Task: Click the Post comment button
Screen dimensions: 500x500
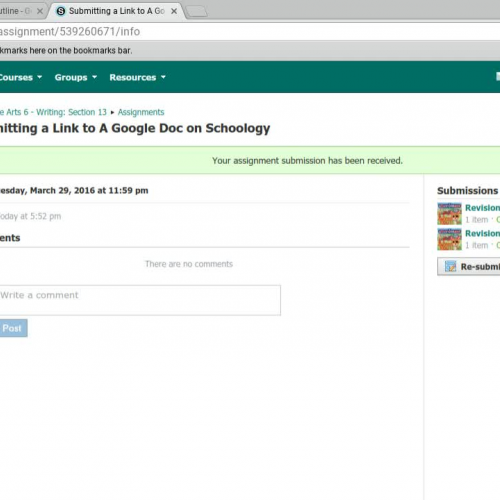Action: tap(13, 328)
